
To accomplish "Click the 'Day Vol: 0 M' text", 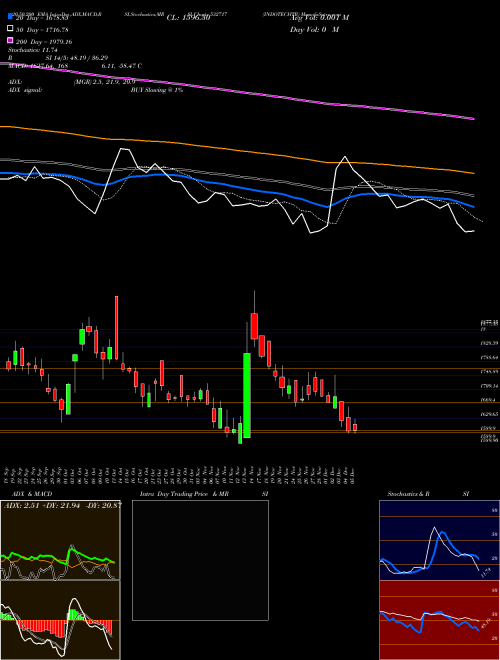I will point(314,30).
